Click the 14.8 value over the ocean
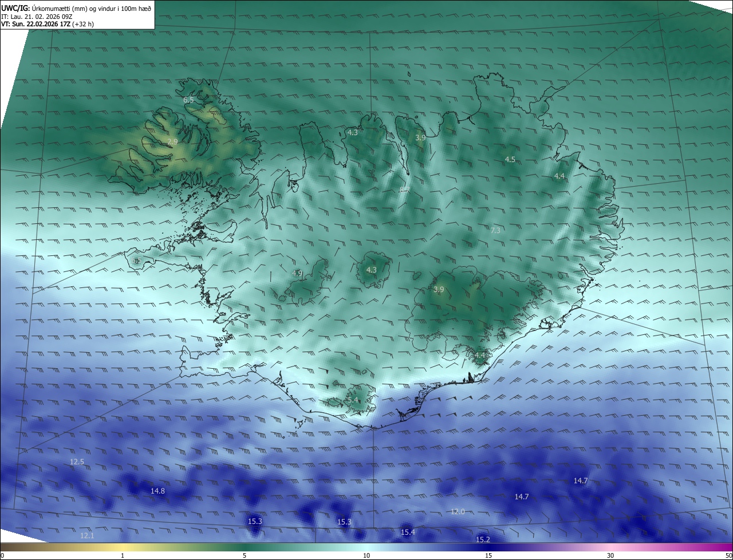 (x=157, y=491)
